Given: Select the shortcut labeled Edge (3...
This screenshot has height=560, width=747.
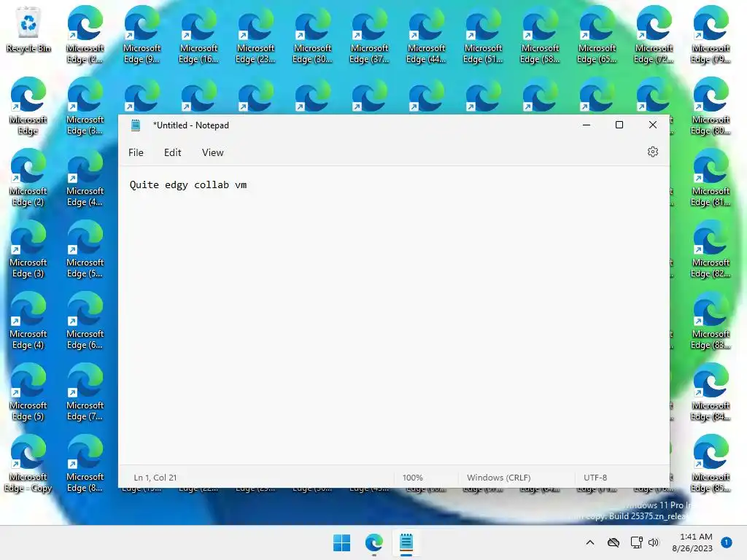Looking at the screenshot, I should pos(85,106).
